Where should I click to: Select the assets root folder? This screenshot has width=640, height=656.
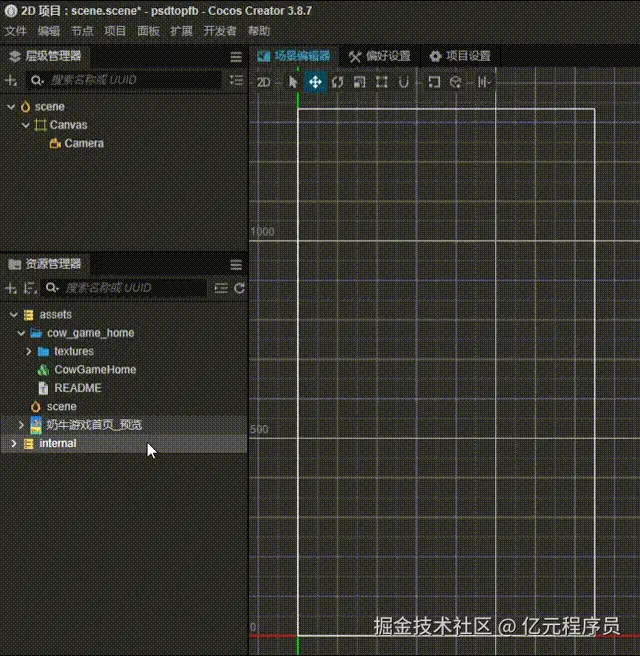coord(55,315)
